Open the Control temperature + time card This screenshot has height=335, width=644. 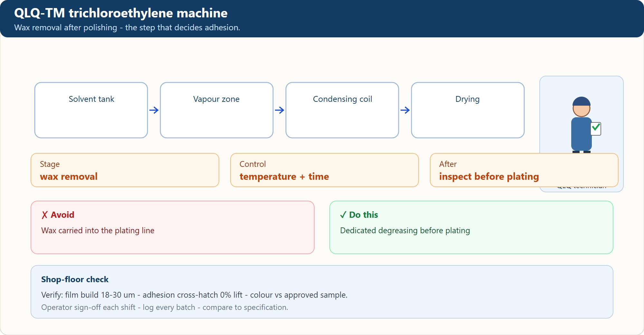click(325, 170)
